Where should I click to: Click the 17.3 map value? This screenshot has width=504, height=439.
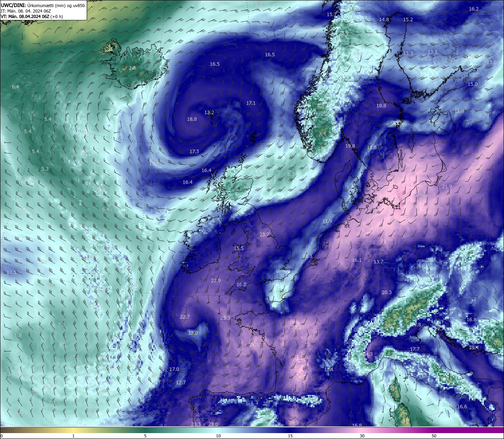(x=194, y=151)
